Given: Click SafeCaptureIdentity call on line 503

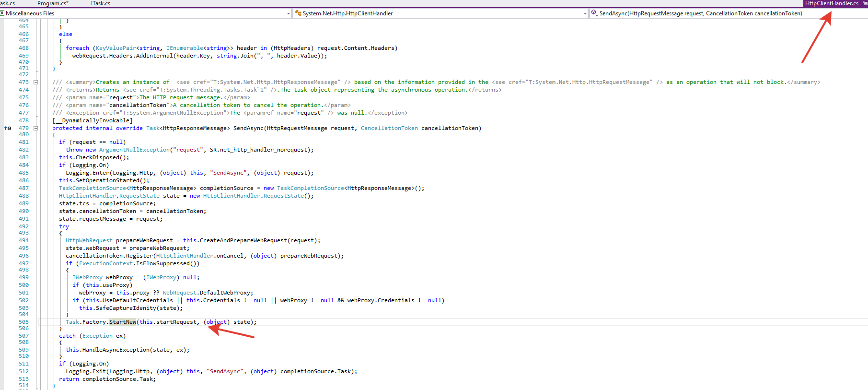Looking at the screenshot, I should tap(126, 308).
